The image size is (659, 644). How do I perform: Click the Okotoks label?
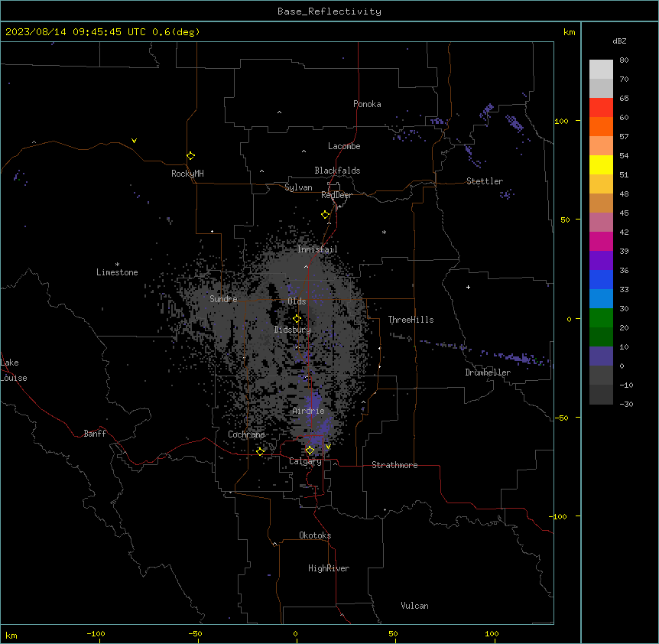315,535
